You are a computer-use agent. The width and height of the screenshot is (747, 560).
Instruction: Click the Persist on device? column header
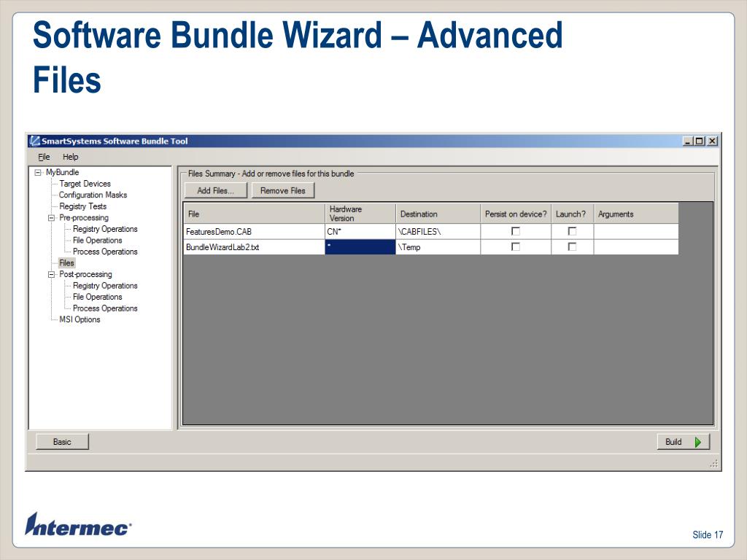(516, 214)
